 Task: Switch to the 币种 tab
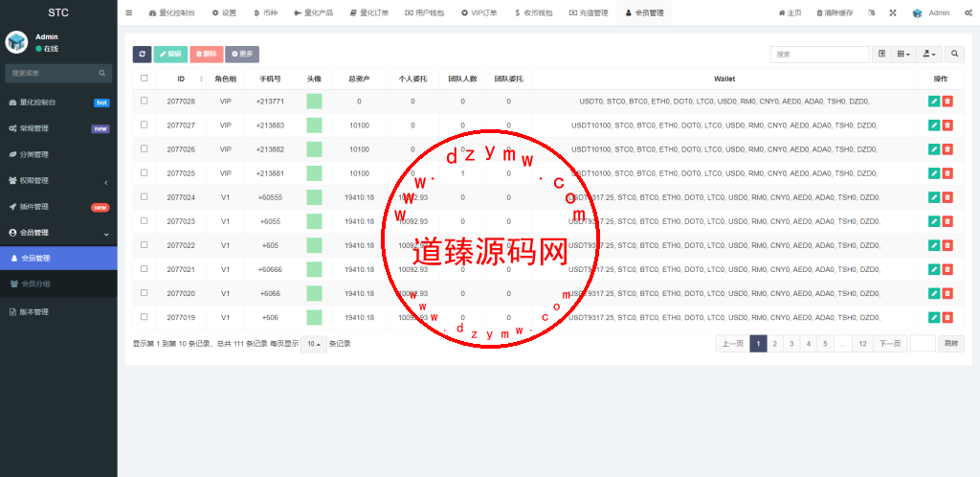(x=266, y=12)
